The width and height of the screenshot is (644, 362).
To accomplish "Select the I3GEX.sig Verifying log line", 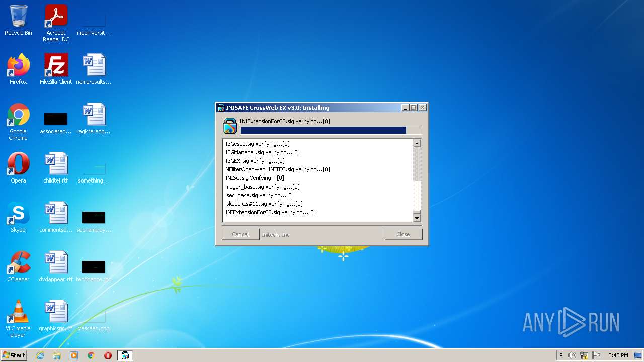I will pos(255,161).
